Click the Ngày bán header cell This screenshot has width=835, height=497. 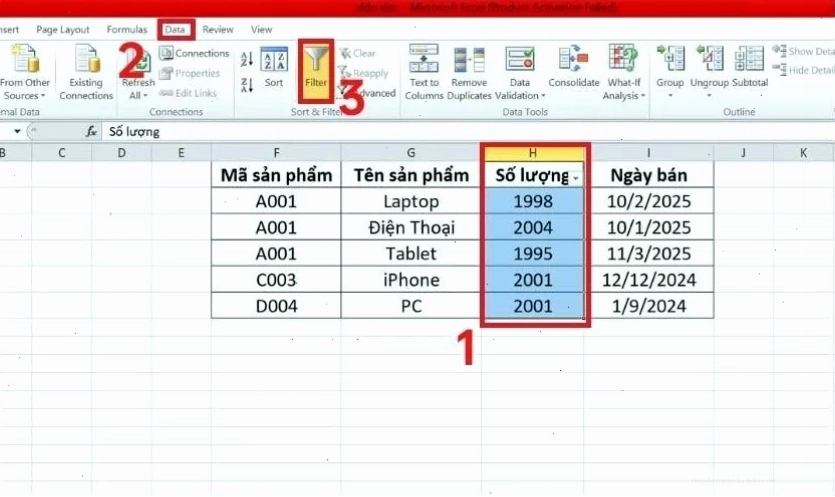tap(648, 175)
